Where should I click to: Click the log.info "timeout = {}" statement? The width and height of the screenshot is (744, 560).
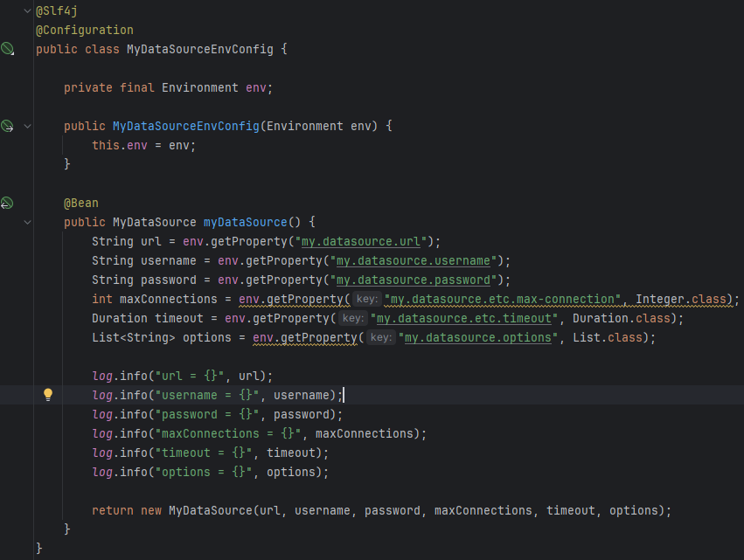(210, 453)
